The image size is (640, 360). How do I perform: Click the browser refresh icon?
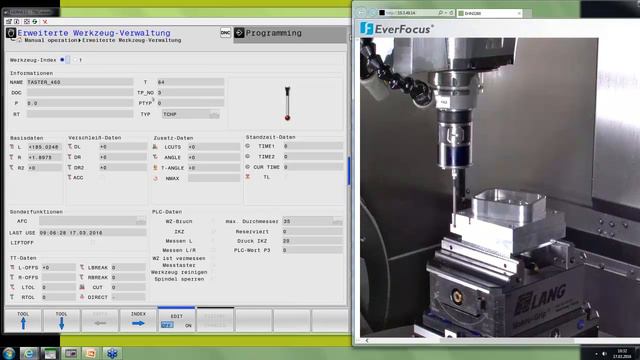pos(451,13)
